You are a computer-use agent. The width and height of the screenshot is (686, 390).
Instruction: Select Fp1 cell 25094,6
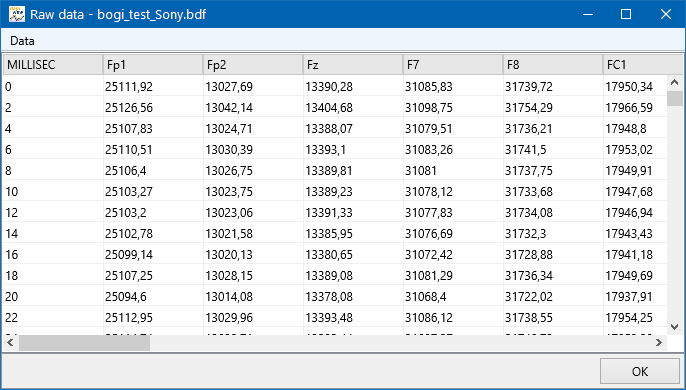[x=153, y=297]
